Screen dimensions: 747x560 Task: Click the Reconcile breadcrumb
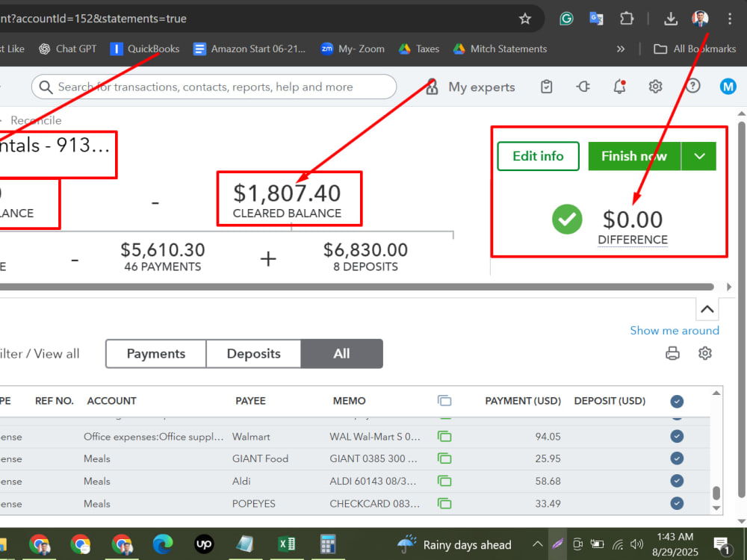click(36, 120)
